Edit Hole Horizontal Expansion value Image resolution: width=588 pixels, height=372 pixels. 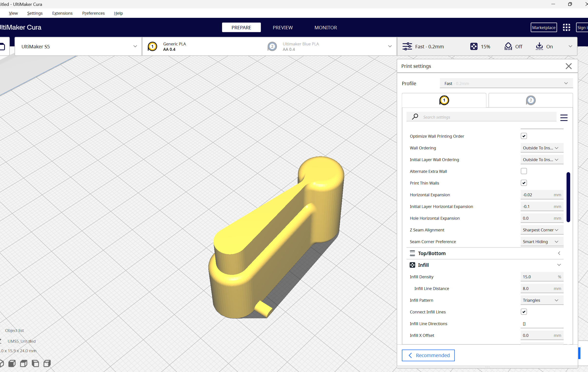pos(542,218)
